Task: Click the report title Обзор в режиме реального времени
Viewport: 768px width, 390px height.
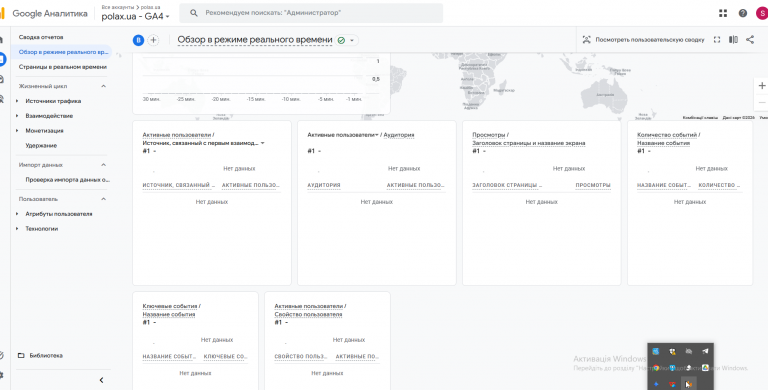Action: click(255, 40)
